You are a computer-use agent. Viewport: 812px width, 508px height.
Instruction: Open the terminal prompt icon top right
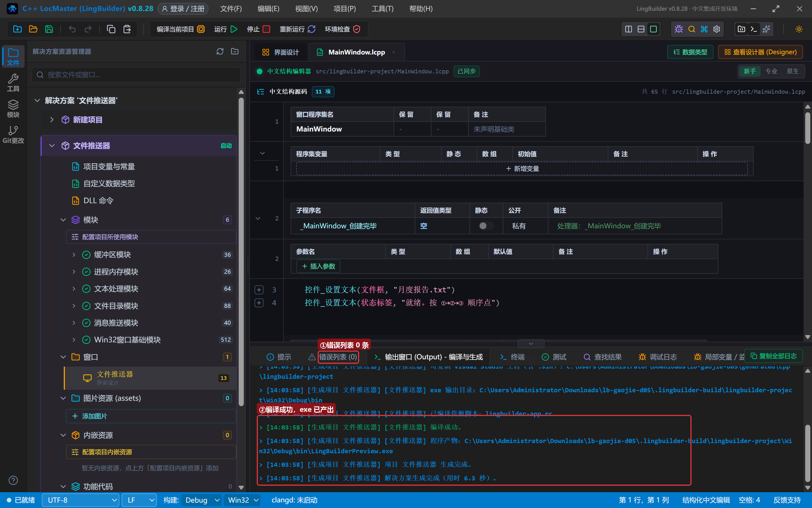coord(754,29)
